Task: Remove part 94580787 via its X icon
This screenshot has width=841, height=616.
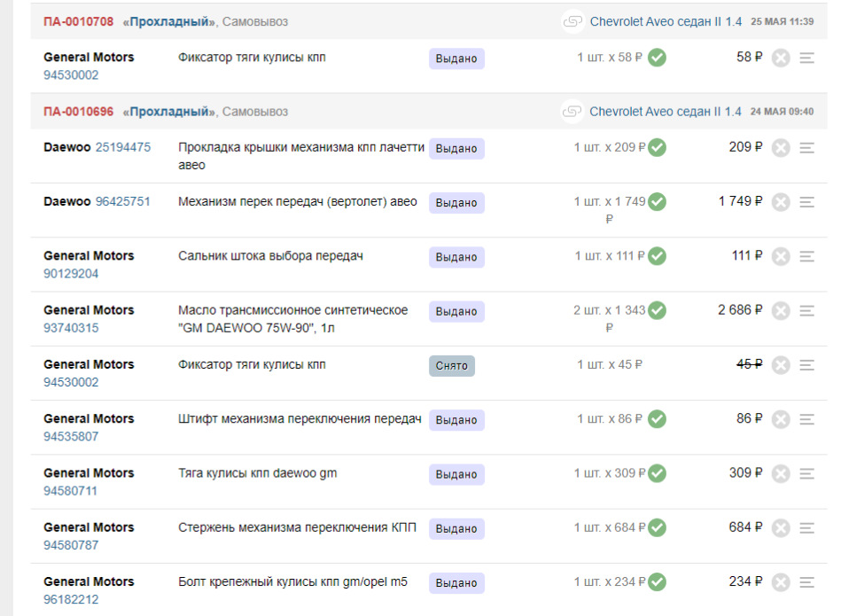Action: 781,528
